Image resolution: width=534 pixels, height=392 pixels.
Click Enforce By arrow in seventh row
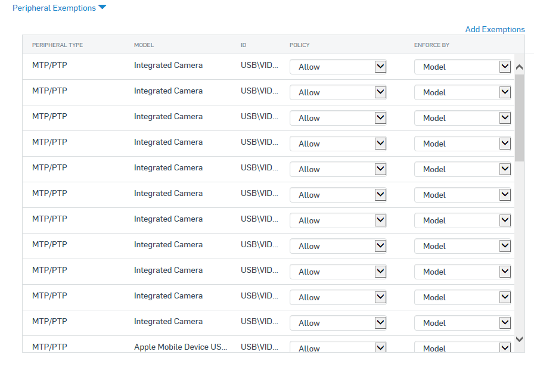pyautogui.click(x=505, y=220)
